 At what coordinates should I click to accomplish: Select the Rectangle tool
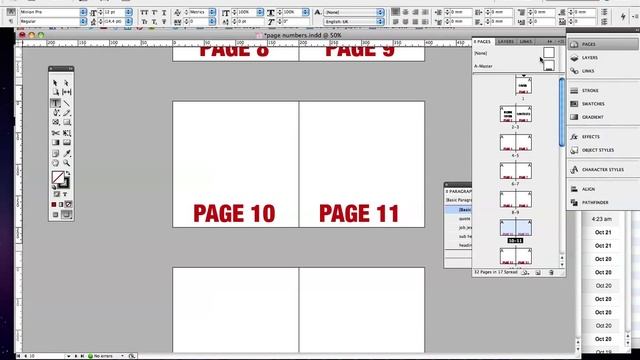[67, 122]
